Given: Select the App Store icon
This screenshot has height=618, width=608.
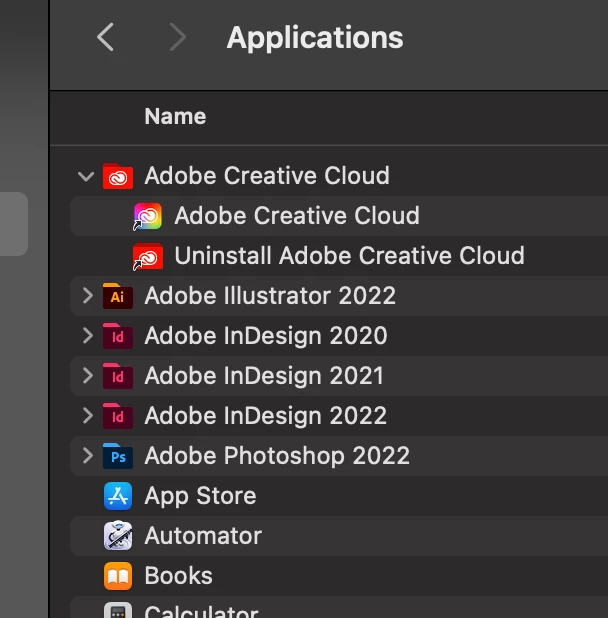Looking at the screenshot, I should coord(118,496).
